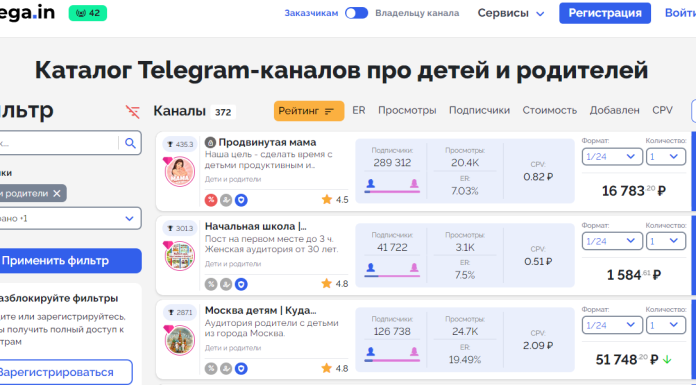The height and width of the screenshot is (385, 696).
Task: Click the Войти link
Action: 680,13
